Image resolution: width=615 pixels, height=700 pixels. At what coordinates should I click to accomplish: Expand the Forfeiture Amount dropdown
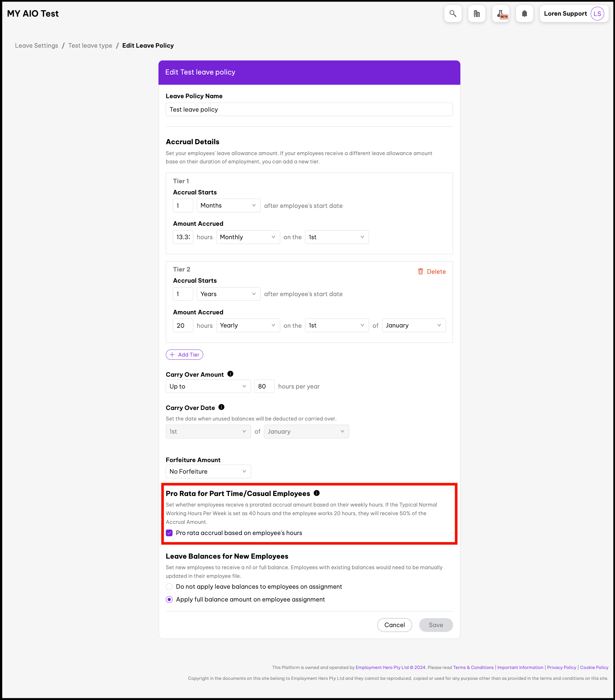point(208,472)
